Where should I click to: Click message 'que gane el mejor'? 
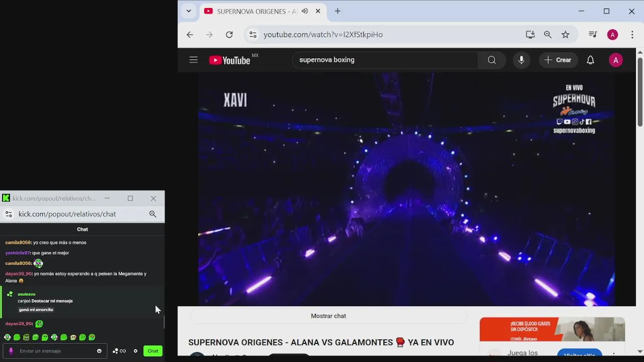pos(50,253)
